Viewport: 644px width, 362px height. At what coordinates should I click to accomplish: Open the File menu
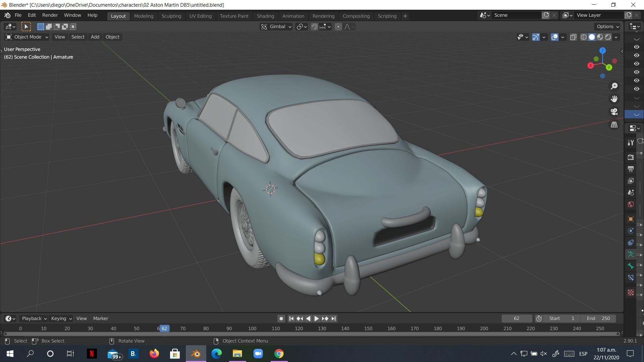(18, 15)
